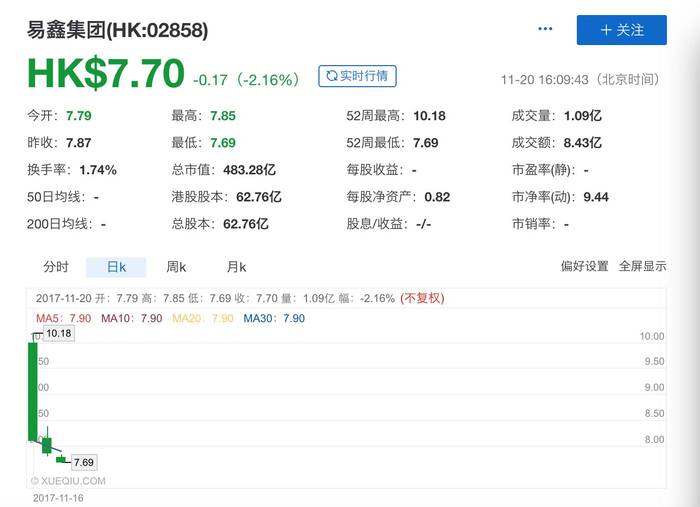Click the 10.18 high price marker
The width and height of the screenshot is (700, 507).
pos(58,333)
